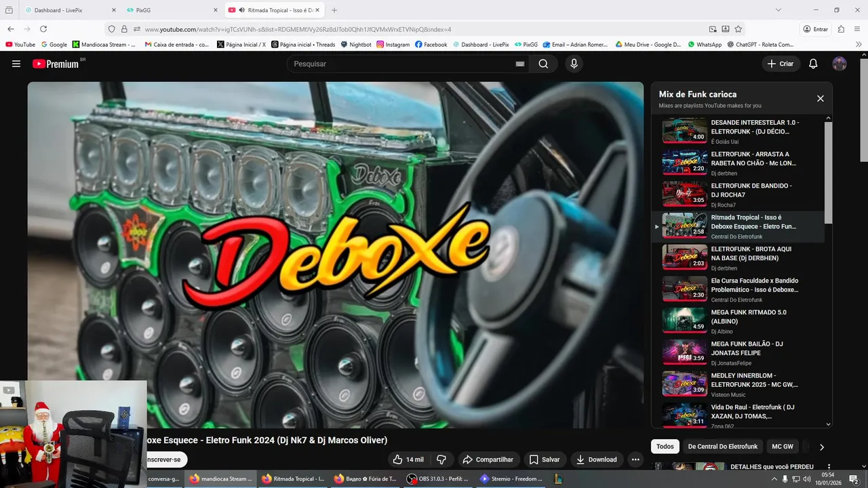Click the Criar button
Viewport: 868px width, 488px height.
coord(781,64)
